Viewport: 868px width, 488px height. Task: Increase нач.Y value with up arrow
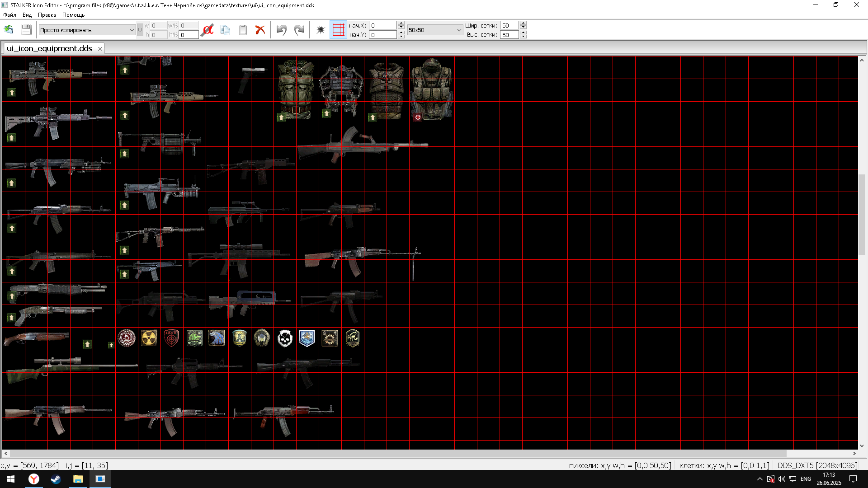click(401, 33)
